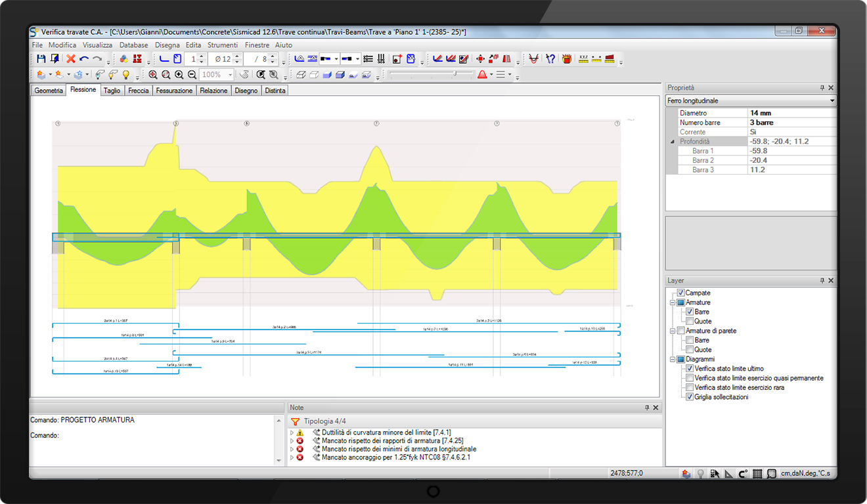Open the Ferro longitudinale properties dropdown
867x504 pixels.
tap(832, 101)
